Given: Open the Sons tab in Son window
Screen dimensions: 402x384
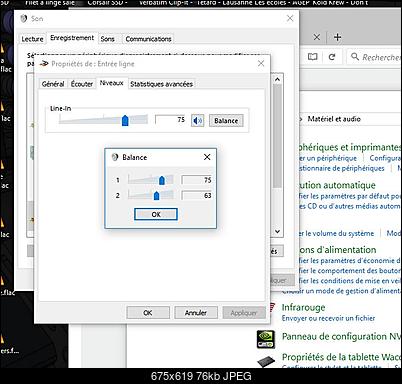Looking at the screenshot, I should pyautogui.click(x=107, y=39).
